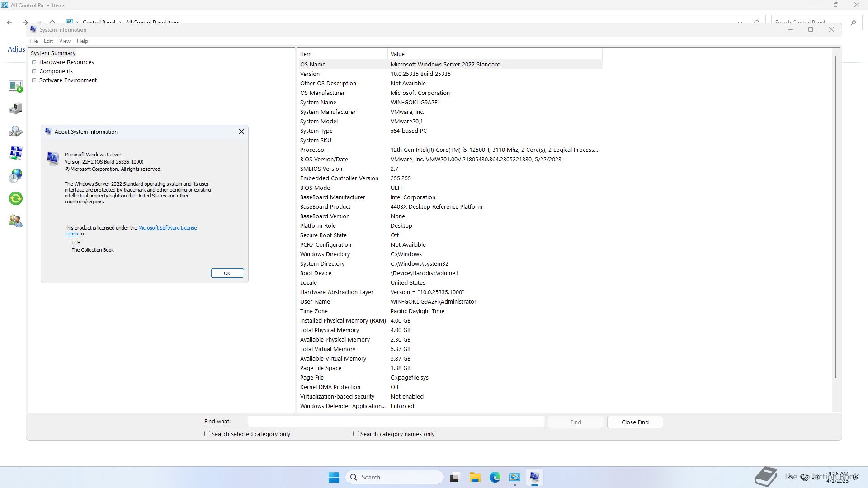
Task: Select the Time Zone row
Action: [x=450, y=311]
